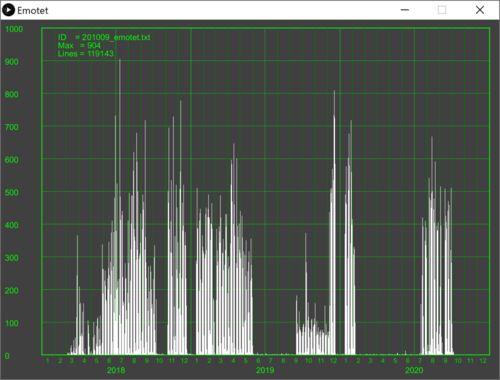Minimize the Emotet window
The image size is (500, 380).
tap(405, 10)
